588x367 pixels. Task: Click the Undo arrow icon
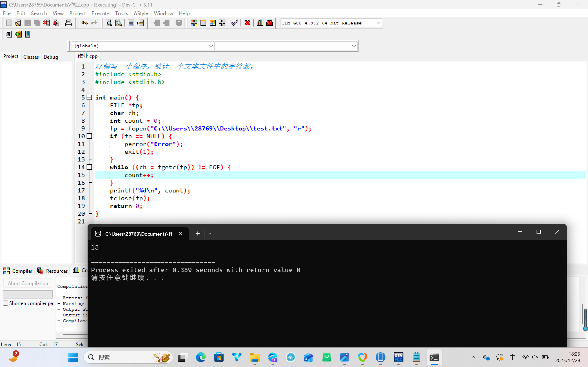pyautogui.click(x=84, y=23)
